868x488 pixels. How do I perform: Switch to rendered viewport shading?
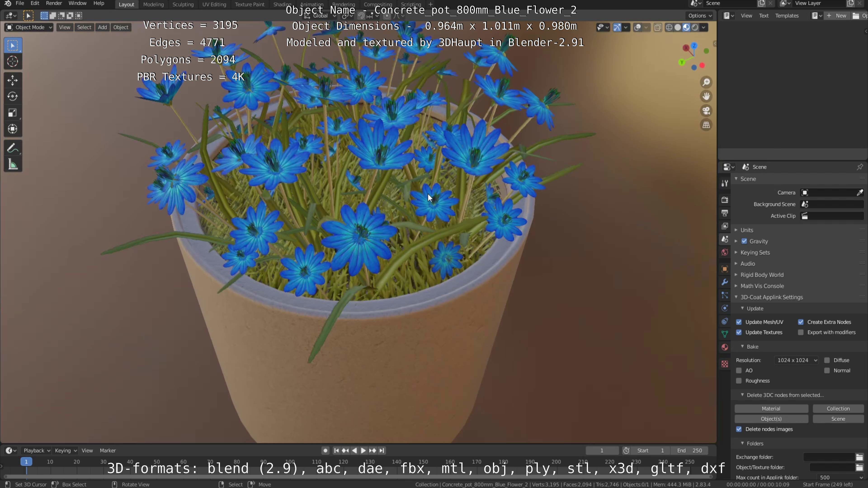695,27
